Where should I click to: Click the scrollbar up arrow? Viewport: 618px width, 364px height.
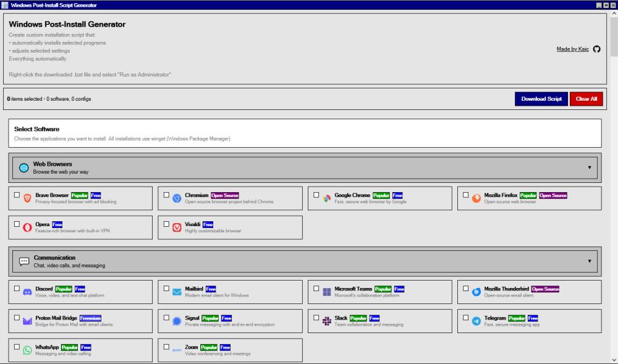(x=614, y=13)
